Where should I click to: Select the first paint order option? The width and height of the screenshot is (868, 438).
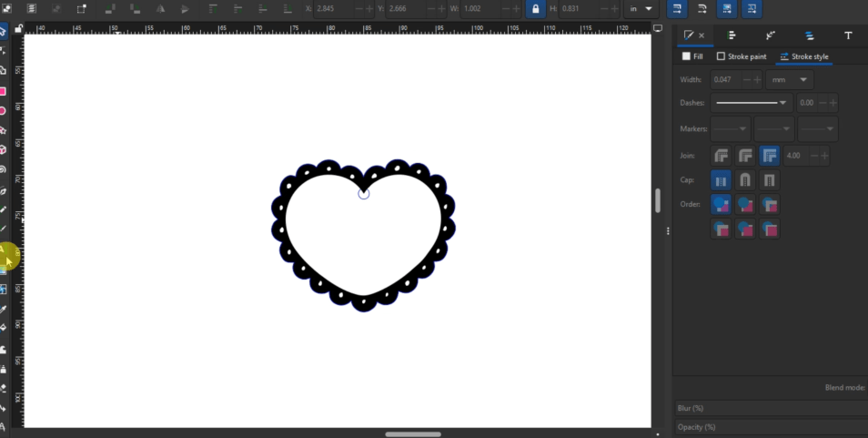tap(721, 205)
